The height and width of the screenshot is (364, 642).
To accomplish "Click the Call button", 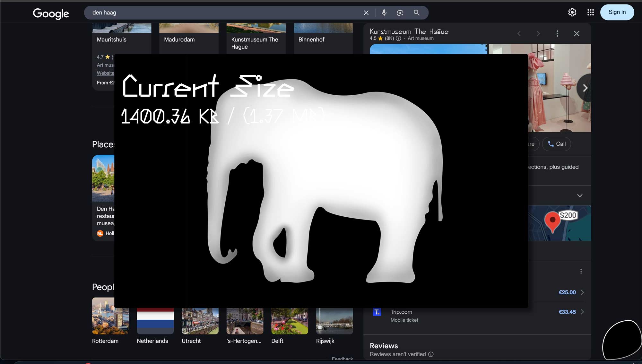I will [x=557, y=144].
